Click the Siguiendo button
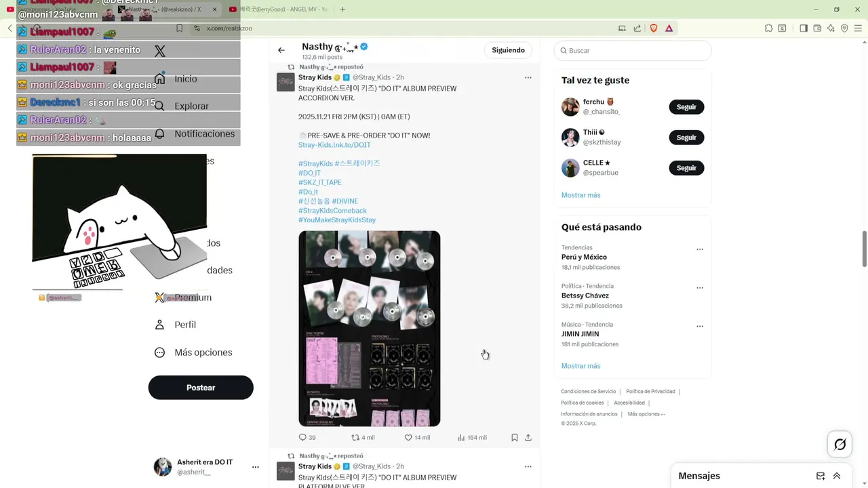Viewport: 868px width, 488px height. (508, 50)
